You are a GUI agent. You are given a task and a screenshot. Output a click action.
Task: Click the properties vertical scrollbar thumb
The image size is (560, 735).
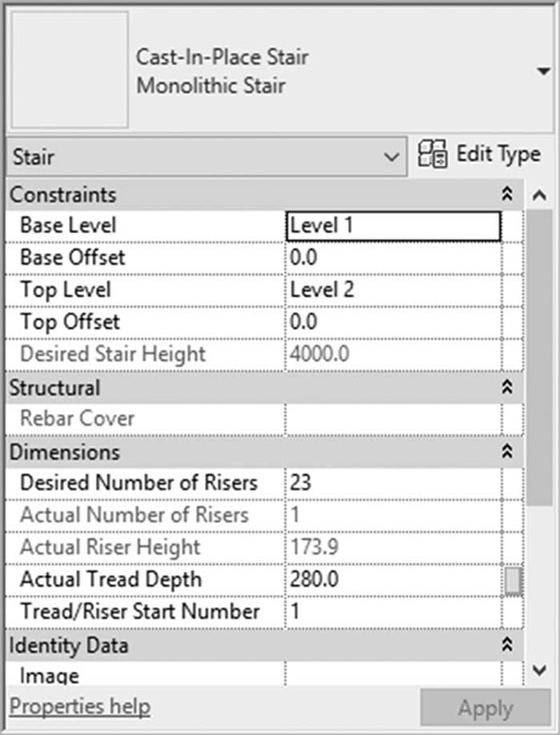click(539, 358)
